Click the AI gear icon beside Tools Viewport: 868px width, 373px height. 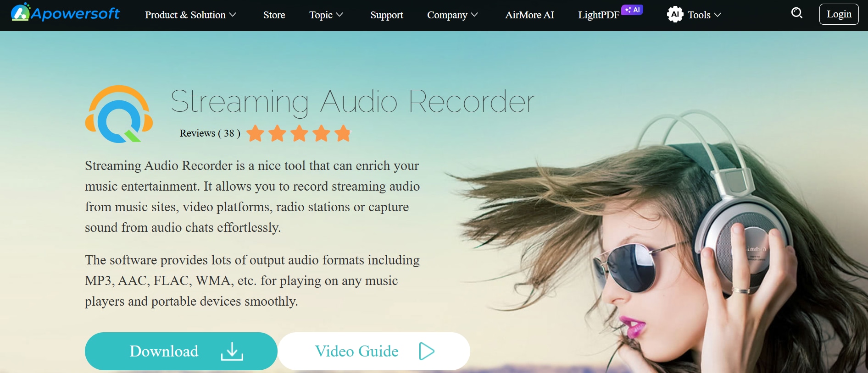(x=675, y=15)
